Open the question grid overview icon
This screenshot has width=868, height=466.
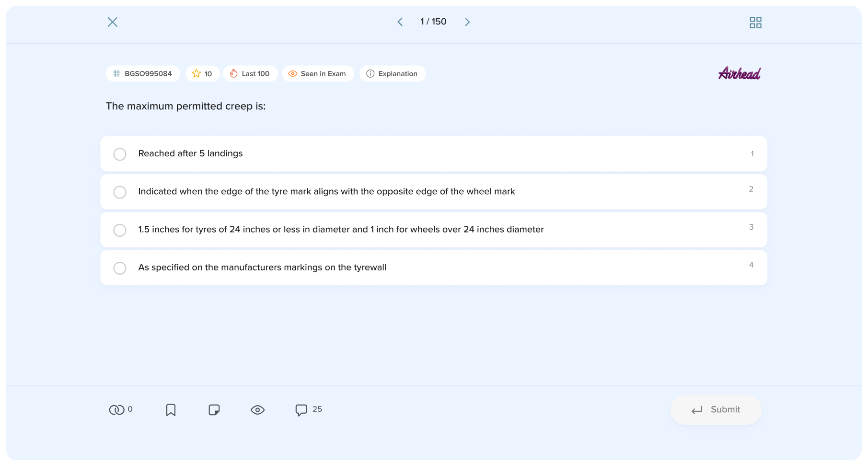755,23
